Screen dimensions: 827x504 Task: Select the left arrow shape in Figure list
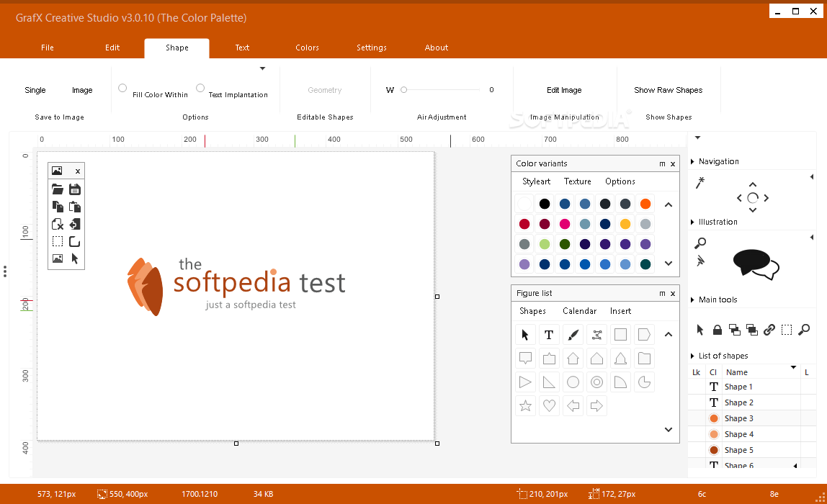point(573,406)
